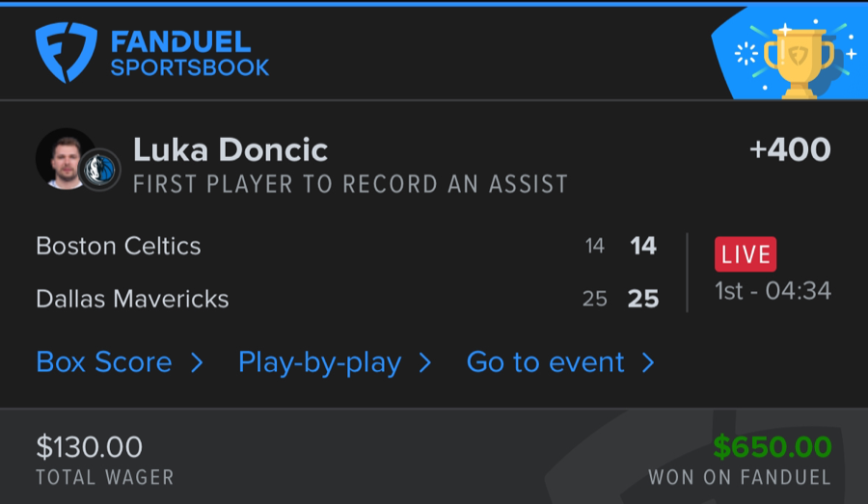Click the FanDuel Sportsbook wordmark text

click(189, 54)
